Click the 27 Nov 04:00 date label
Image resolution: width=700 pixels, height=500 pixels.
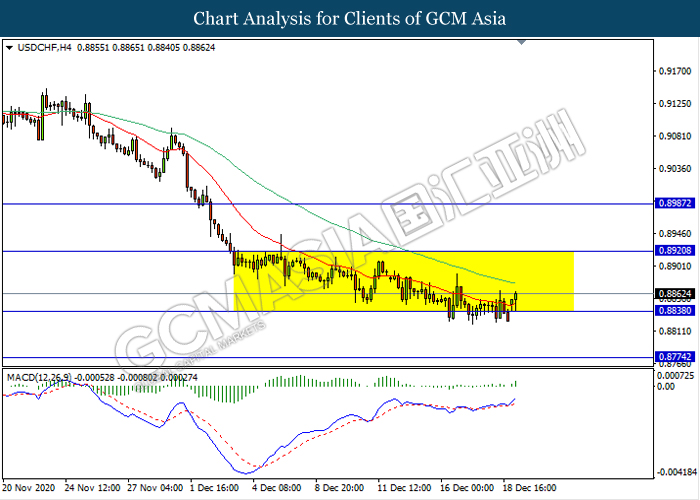click(x=155, y=488)
